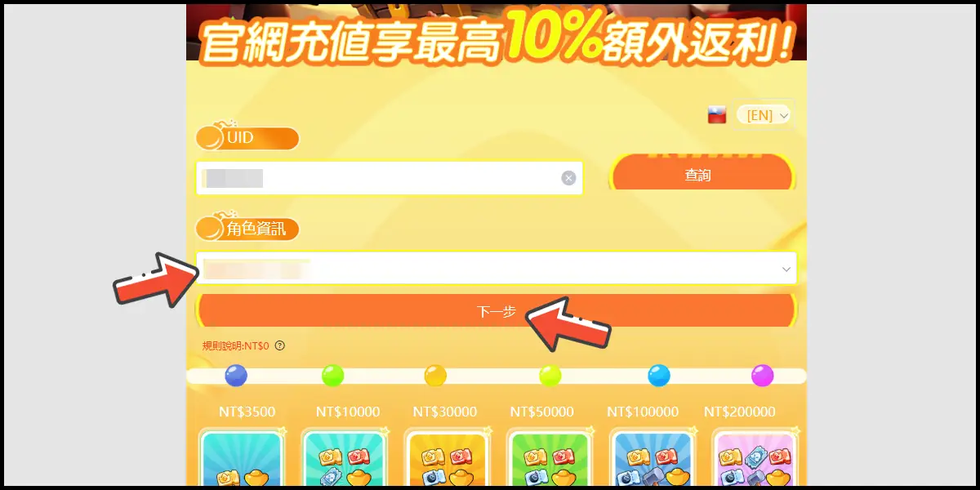980x490 pixels.
Task: Select the light-blue NT$100000 milestone ball
Action: 659,376
